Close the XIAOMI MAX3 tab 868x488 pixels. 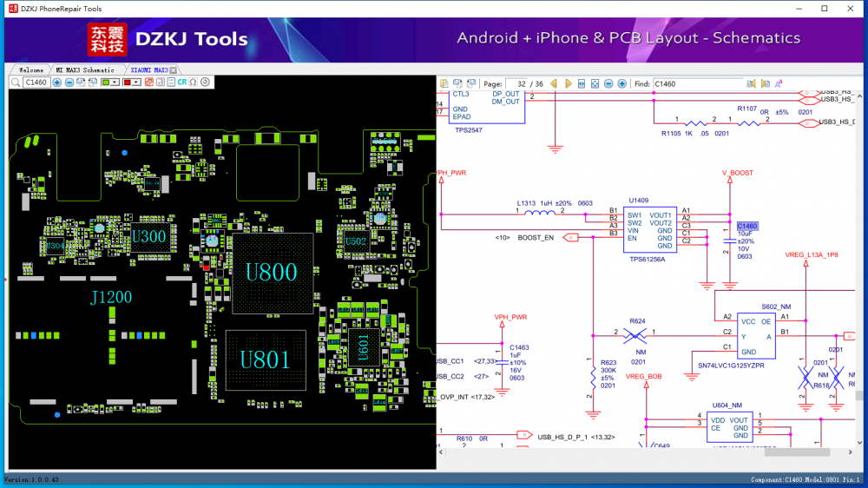[174, 69]
